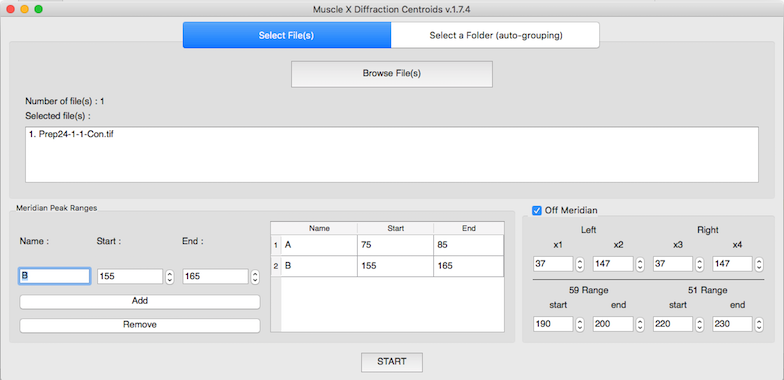Select file entry Prep24-1-1-Con.tif

(71, 134)
